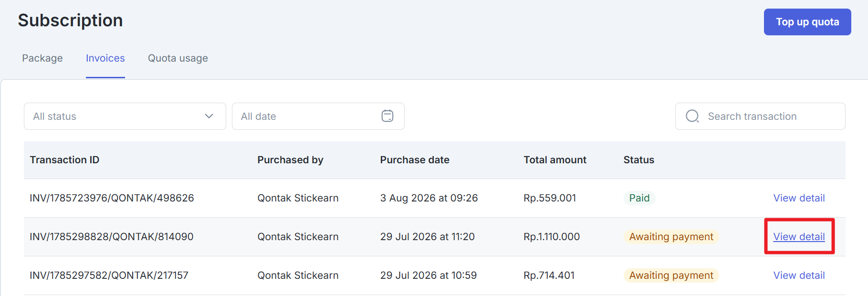View detail of invoice ending 814090
868x296 pixels.
[799, 237]
